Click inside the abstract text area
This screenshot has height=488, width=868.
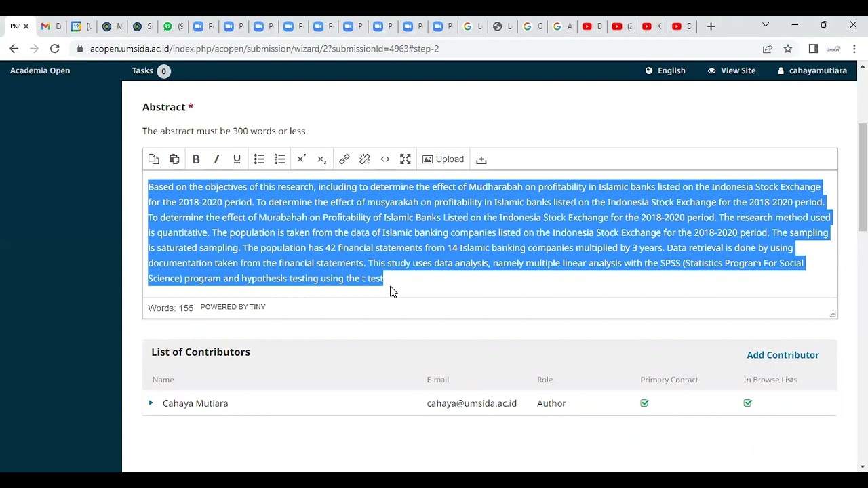490,234
